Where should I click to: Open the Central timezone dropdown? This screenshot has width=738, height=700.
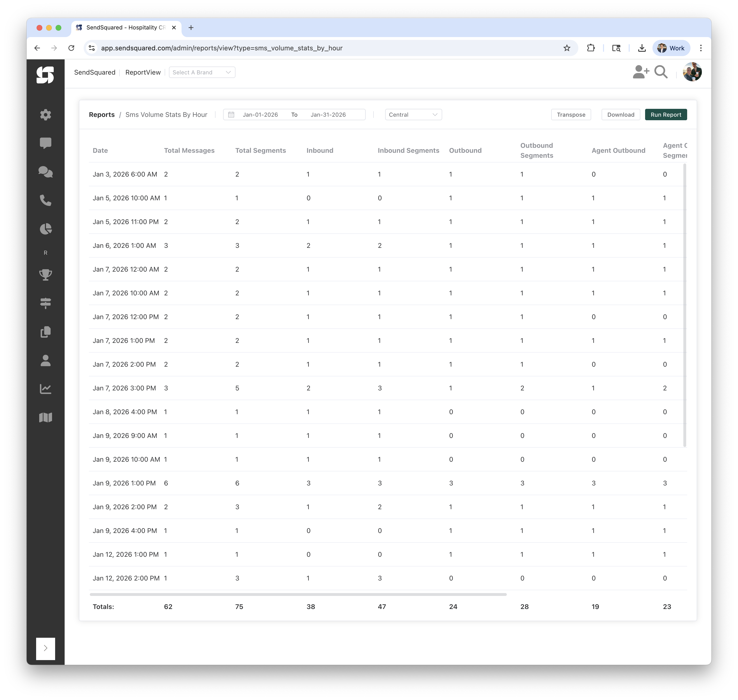413,115
